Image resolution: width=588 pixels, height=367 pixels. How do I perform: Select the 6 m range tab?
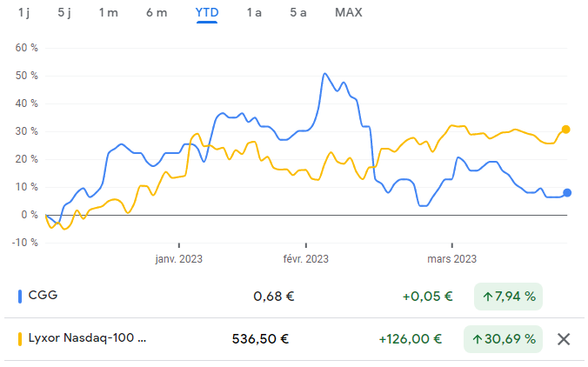(157, 12)
